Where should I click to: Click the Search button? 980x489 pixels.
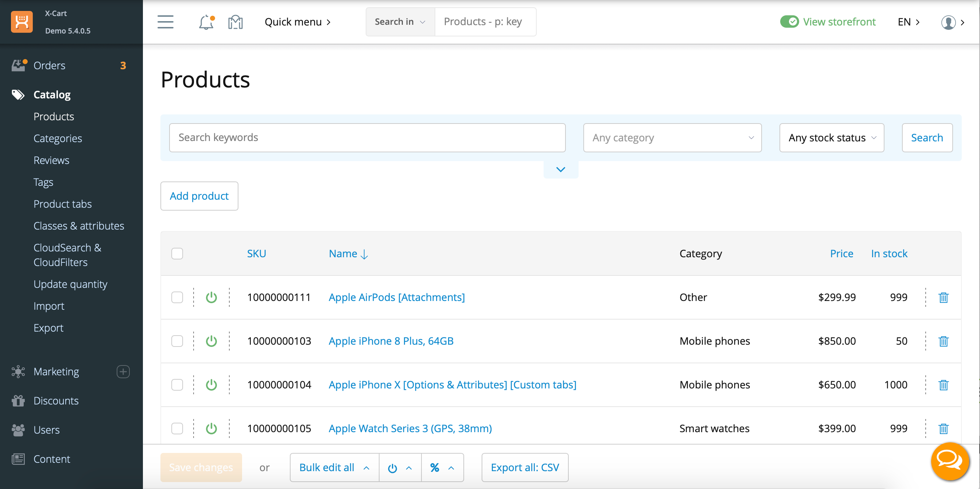pos(927,138)
